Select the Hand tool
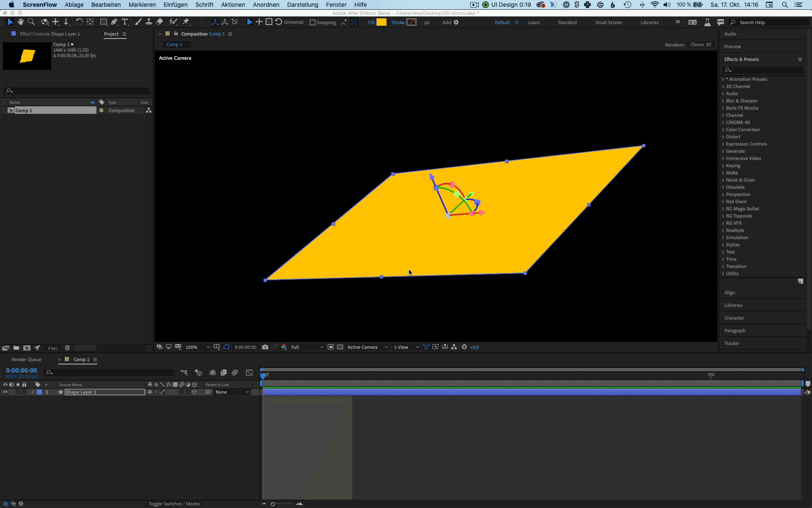The image size is (812, 508). click(20, 22)
